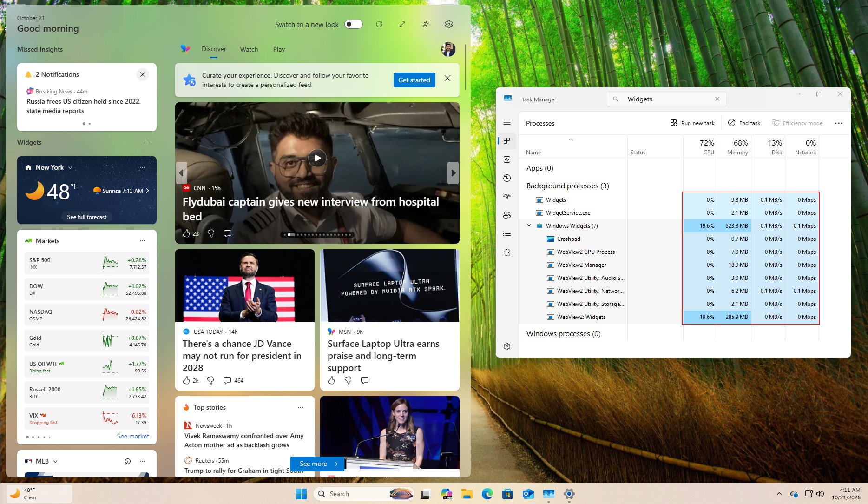Open Task Manager Users page

[x=507, y=215]
